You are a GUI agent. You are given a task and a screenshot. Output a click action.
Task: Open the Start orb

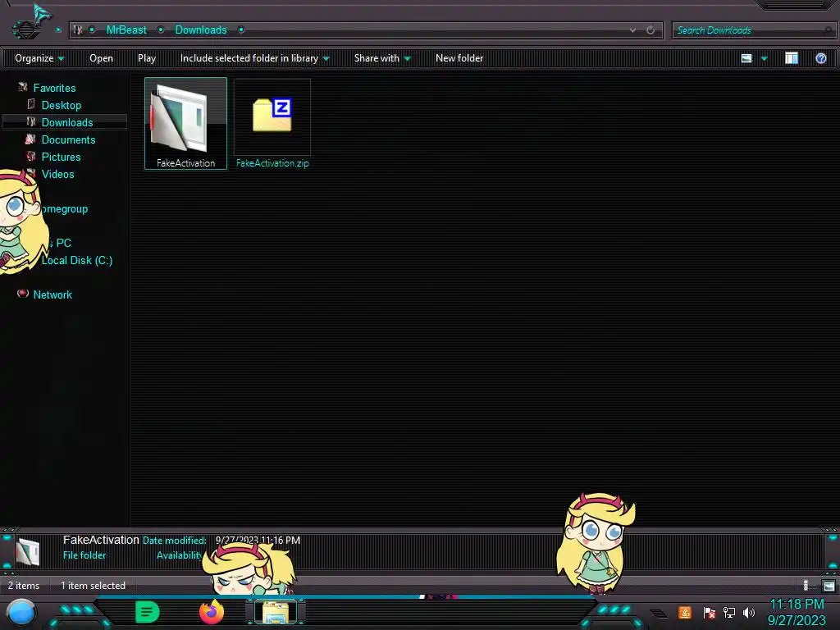[21, 613]
